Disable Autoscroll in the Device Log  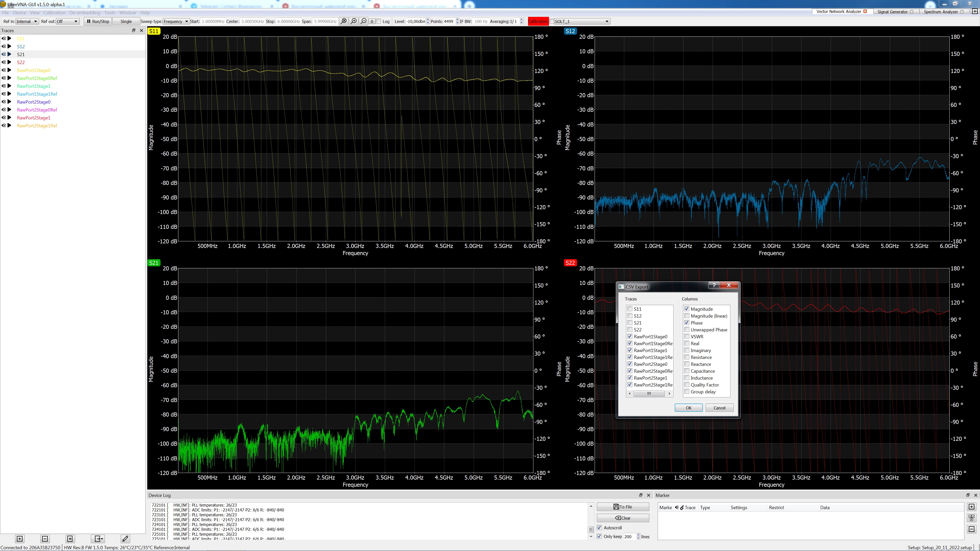pos(599,528)
